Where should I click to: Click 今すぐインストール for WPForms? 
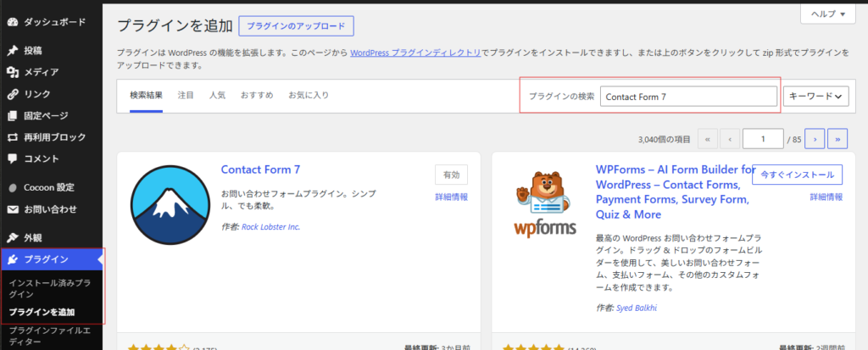(x=797, y=175)
